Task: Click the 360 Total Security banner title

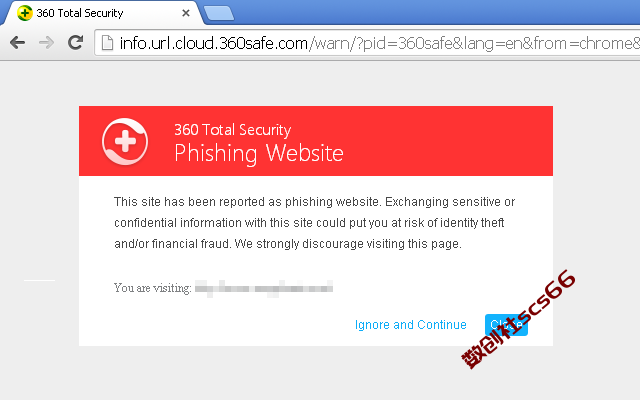Action: tap(233, 130)
